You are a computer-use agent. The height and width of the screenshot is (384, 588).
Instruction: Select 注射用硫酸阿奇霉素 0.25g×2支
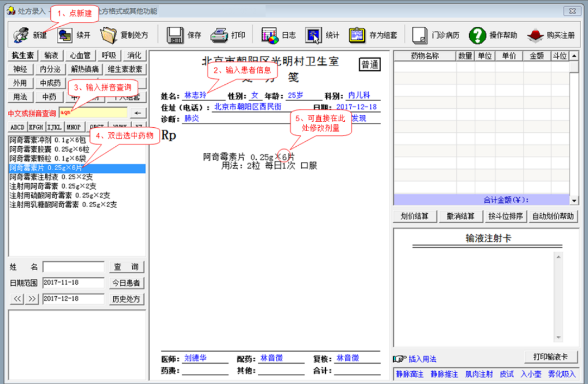(x=60, y=195)
